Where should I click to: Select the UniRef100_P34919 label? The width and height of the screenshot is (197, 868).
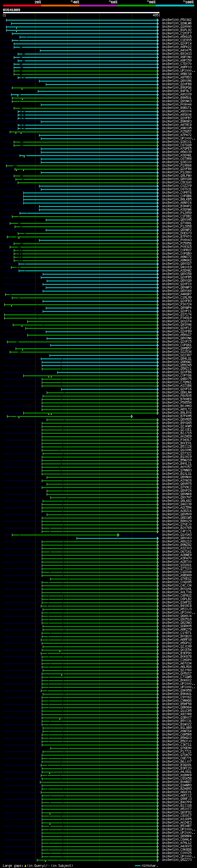[x=177, y=318]
